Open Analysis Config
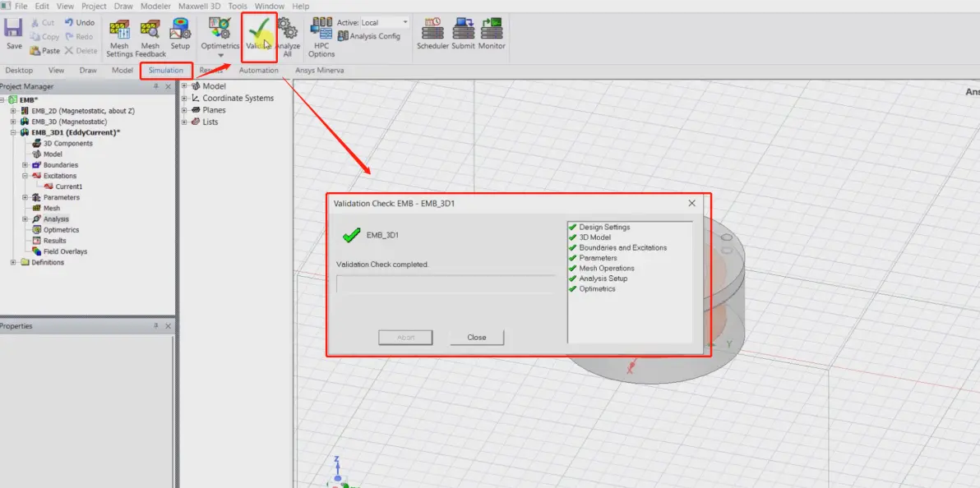980x488 pixels. click(x=369, y=36)
